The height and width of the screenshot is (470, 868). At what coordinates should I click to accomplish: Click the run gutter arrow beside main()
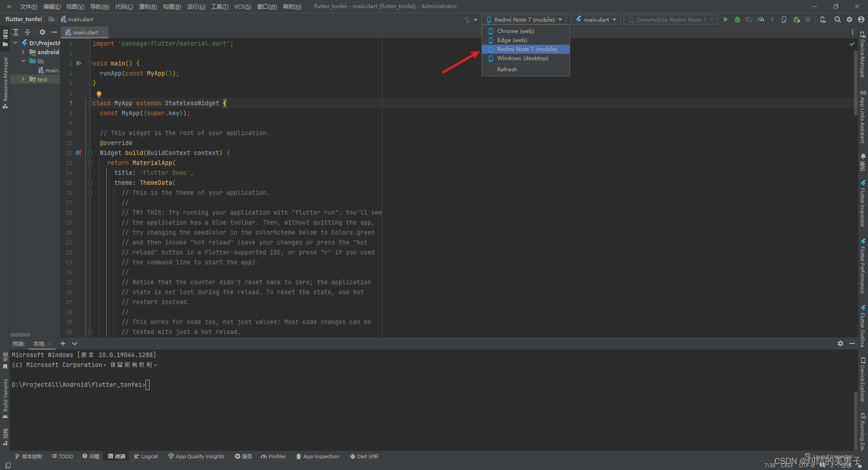(79, 63)
